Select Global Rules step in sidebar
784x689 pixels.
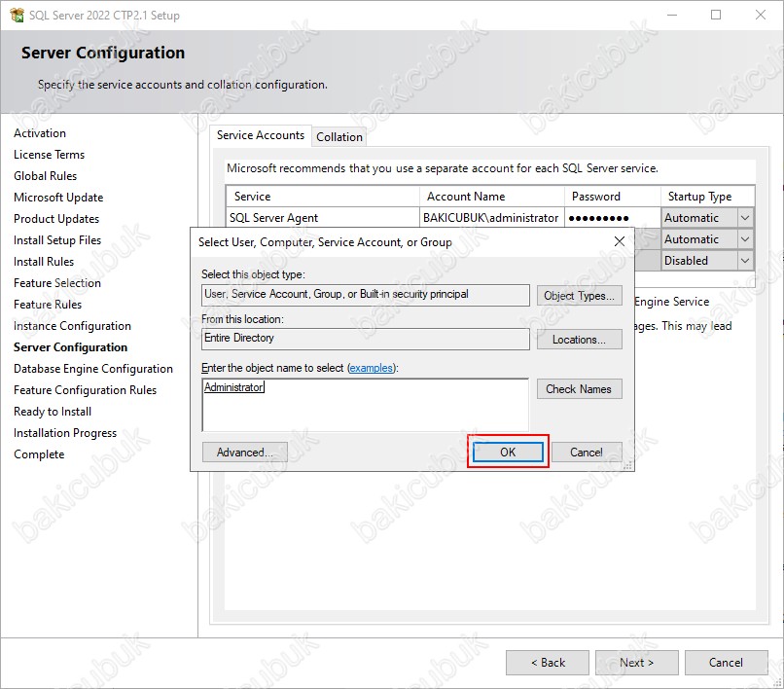pos(45,176)
